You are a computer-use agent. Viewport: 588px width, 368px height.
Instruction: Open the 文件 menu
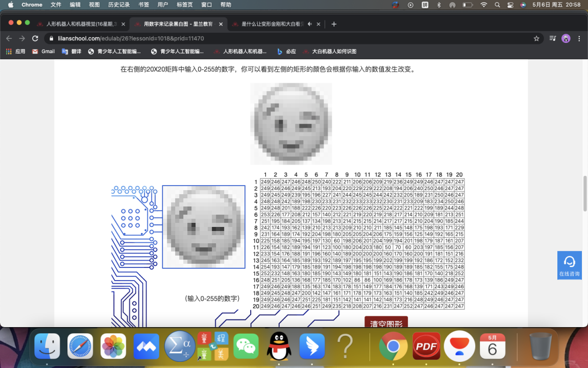tap(56, 5)
